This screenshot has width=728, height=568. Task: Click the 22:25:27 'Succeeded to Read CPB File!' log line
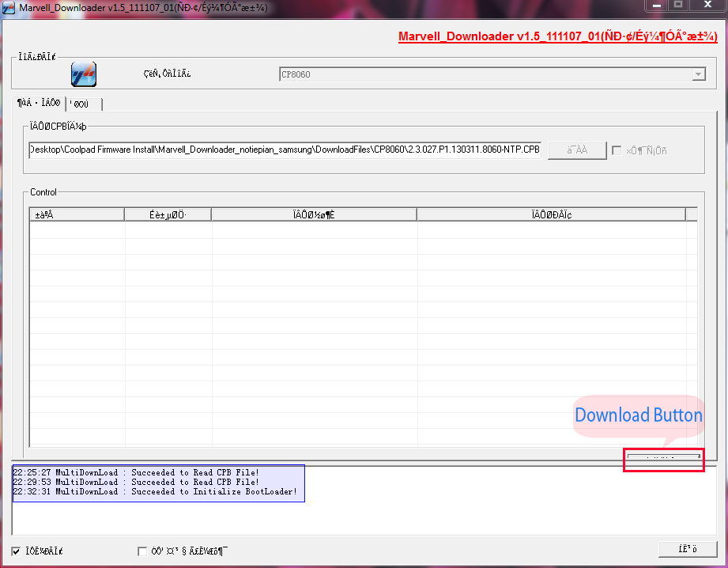point(136,473)
